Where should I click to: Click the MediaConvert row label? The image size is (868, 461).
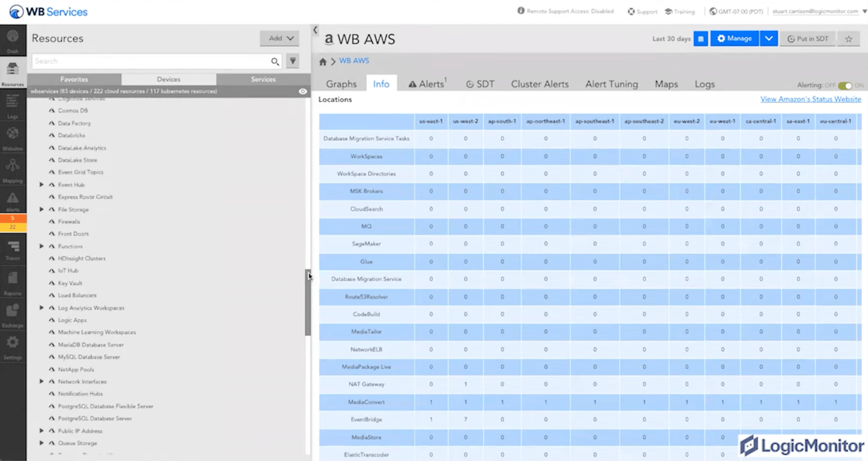click(x=366, y=402)
